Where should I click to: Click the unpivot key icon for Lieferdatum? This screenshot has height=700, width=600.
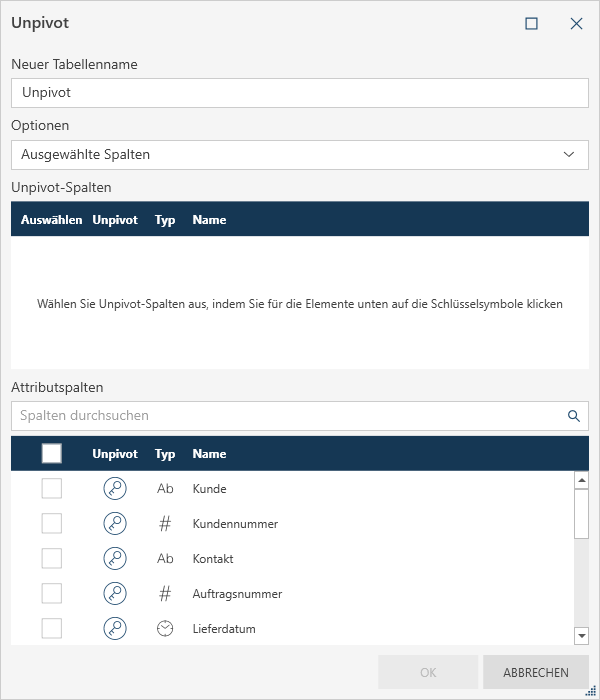(115, 629)
